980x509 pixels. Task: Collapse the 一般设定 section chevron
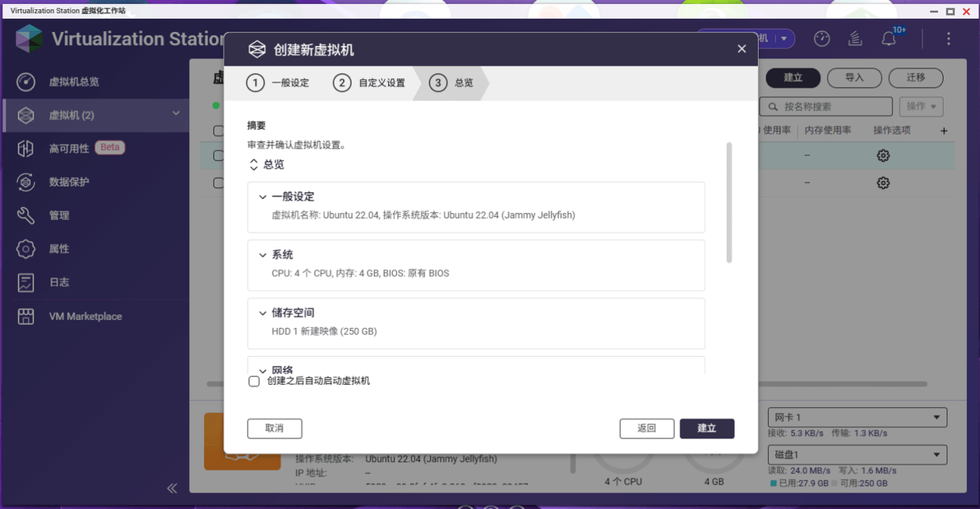pyautogui.click(x=262, y=197)
